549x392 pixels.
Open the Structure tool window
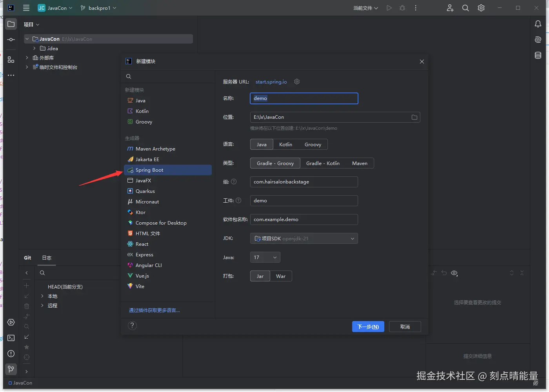coord(11,60)
